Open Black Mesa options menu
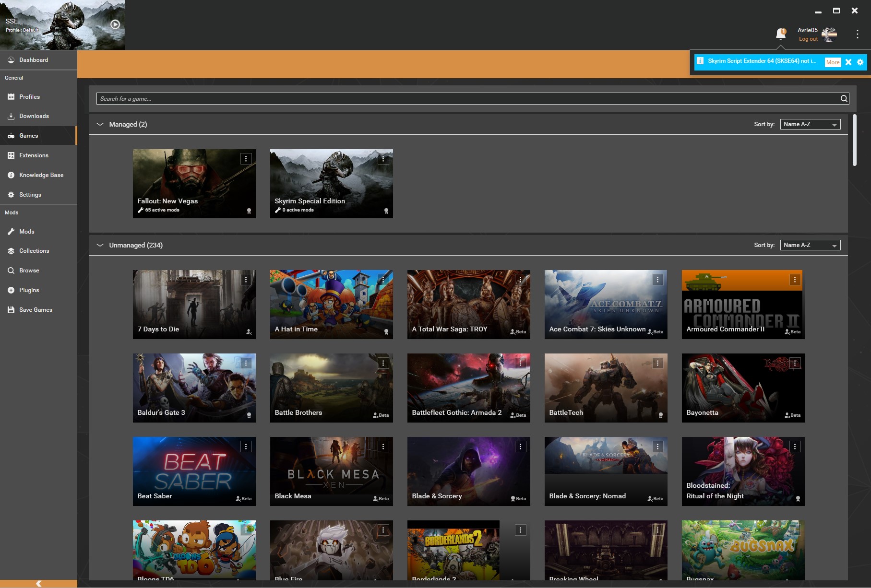The height and width of the screenshot is (588, 871). coord(383,447)
